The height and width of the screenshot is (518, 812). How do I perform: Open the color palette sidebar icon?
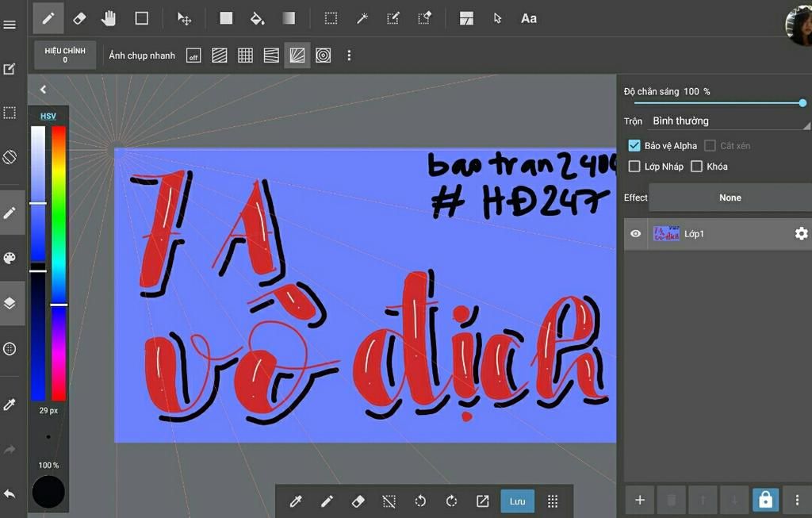[10, 258]
